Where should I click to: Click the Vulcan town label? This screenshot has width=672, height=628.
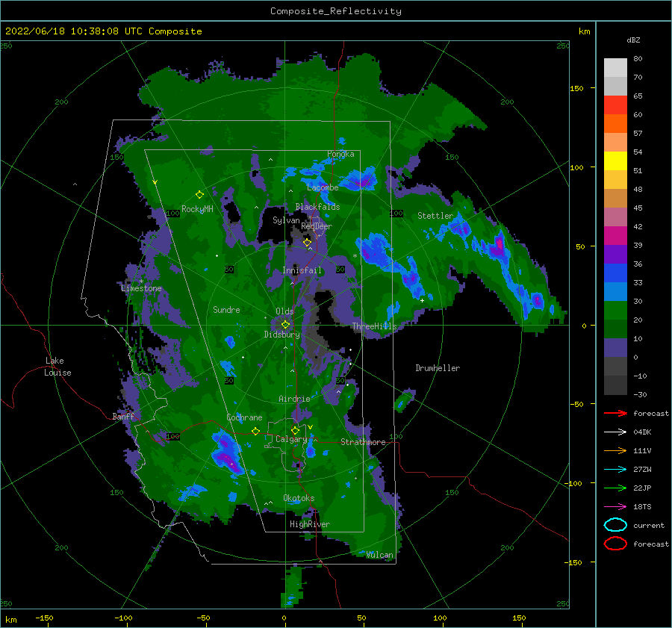pyautogui.click(x=379, y=555)
